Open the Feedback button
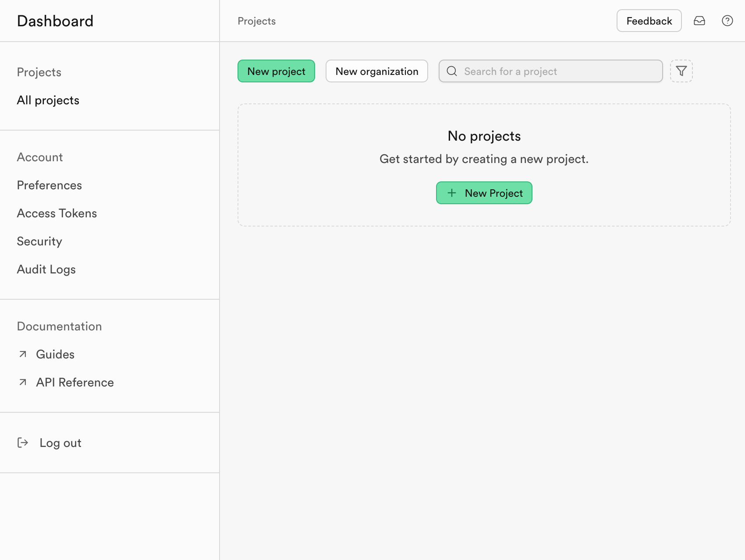Viewport: 745px width, 560px height. [649, 21]
